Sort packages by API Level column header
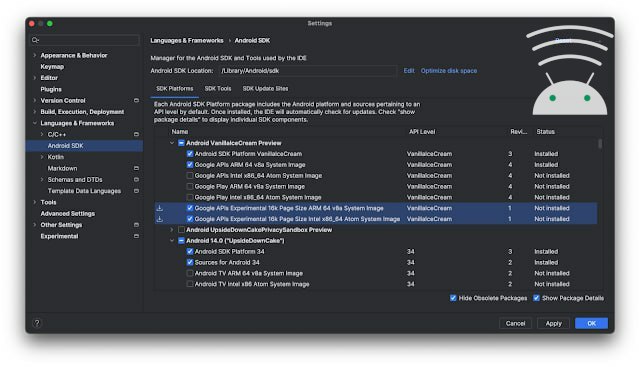Image resolution: width=640 pixels, height=367 pixels. pos(422,132)
